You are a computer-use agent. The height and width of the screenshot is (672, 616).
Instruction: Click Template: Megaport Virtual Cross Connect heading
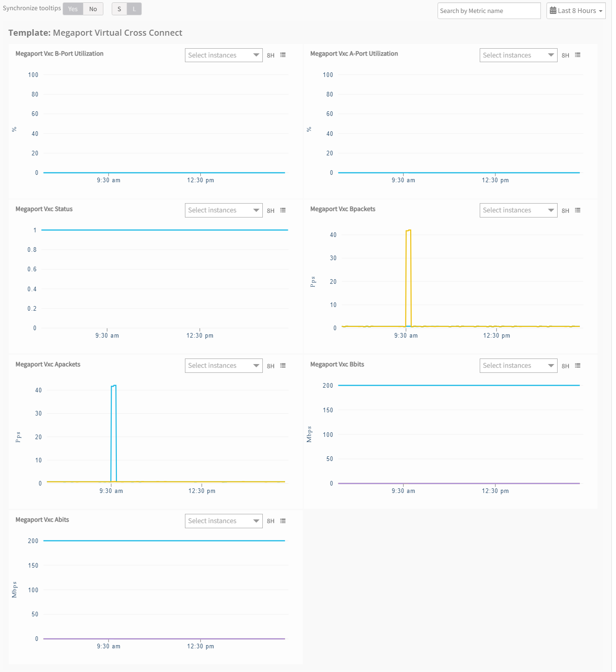95,33
